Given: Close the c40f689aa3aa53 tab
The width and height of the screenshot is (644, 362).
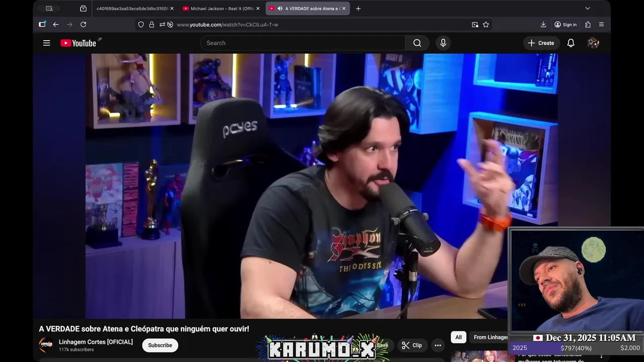Looking at the screenshot, I should pos(172,9).
